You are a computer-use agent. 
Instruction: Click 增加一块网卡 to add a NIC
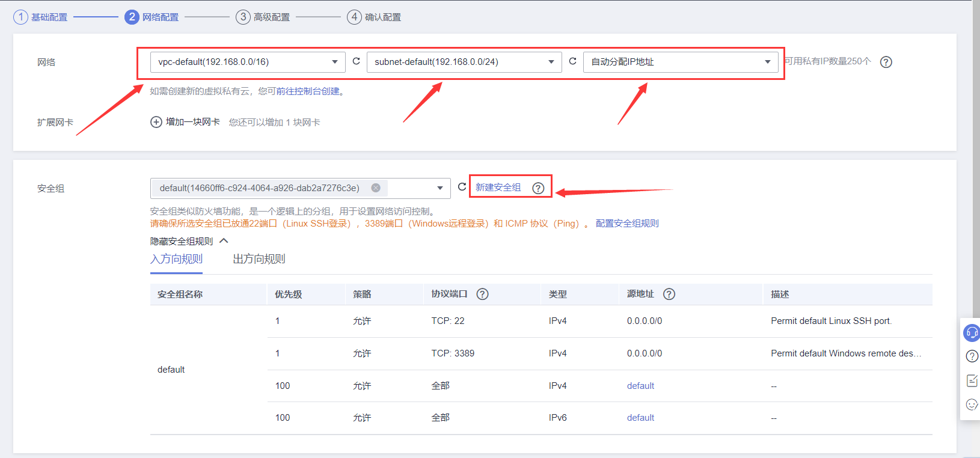pyautogui.click(x=185, y=122)
